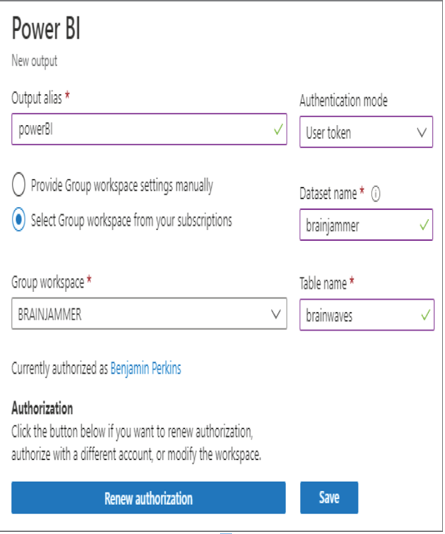
Task: Click the Save button
Action: pos(329,498)
